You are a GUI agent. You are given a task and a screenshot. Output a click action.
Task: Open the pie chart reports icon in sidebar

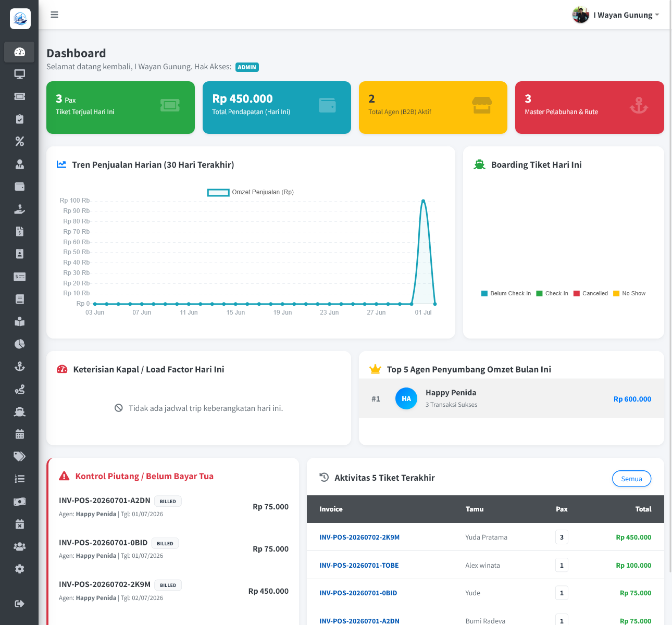(19, 344)
